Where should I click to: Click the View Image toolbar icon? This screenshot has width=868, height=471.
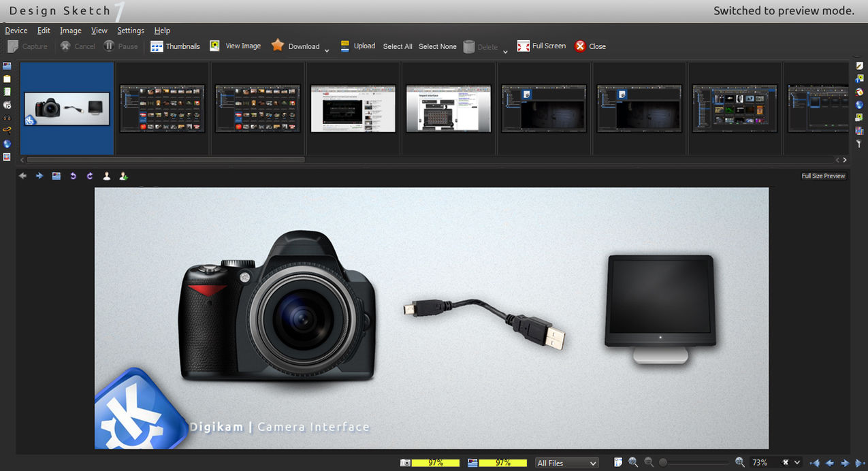click(214, 46)
